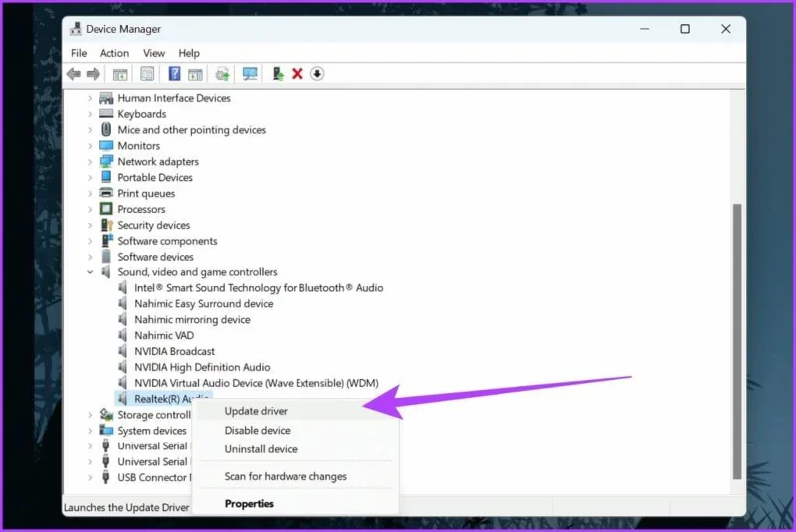The width and height of the screenshot is (796, 532).
Task: Click the Software devices label
Action: point(155,257)
